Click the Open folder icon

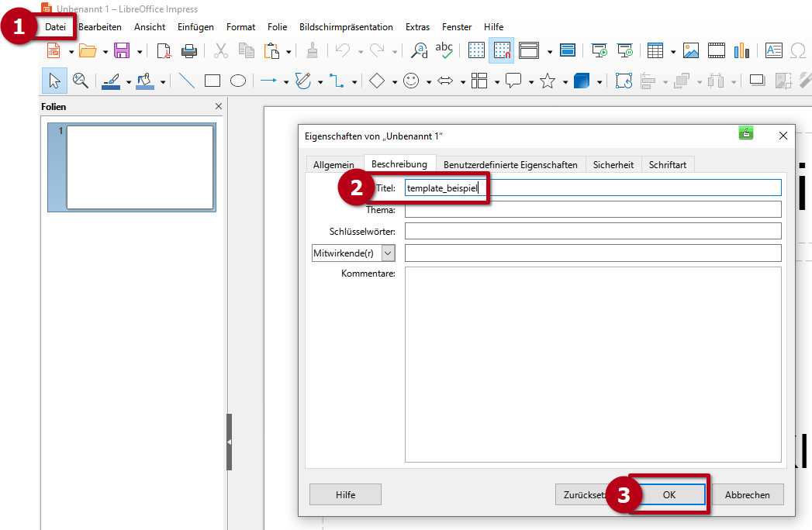pyautogui.click(x=88, y=50)
